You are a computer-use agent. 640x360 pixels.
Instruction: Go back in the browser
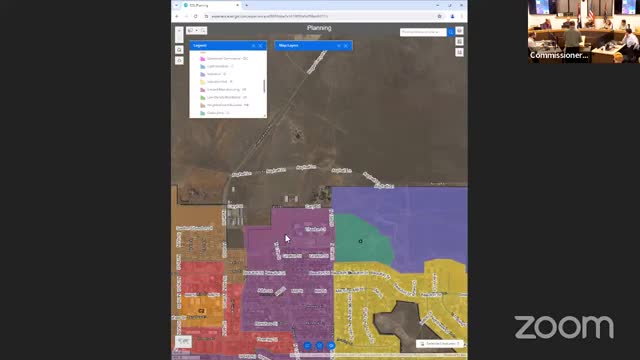point(177,16)
